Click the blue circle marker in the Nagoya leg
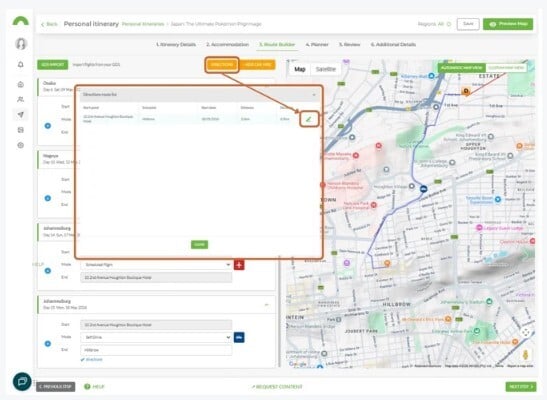The height and width of the screenshot is (400, 547). click(x=48, y=198)
